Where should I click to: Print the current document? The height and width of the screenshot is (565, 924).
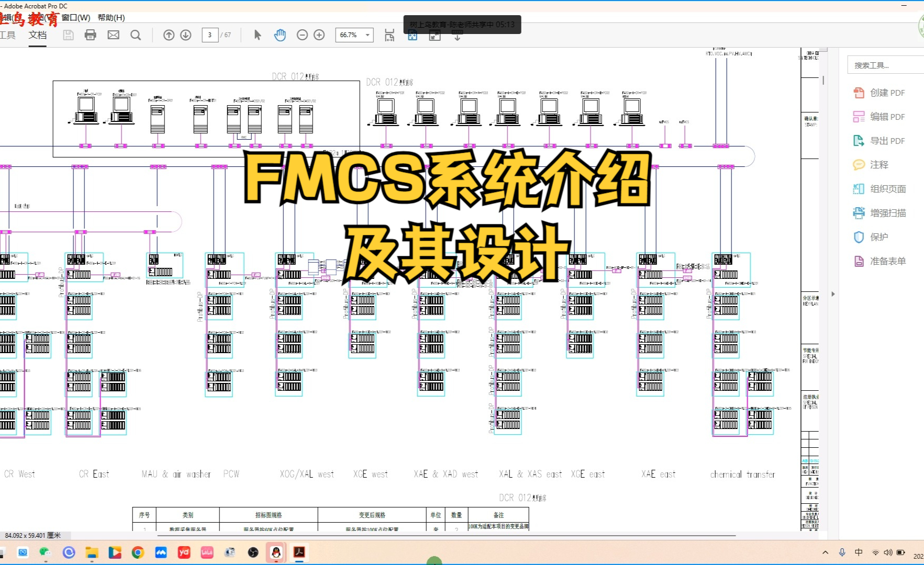click(91, 35)
